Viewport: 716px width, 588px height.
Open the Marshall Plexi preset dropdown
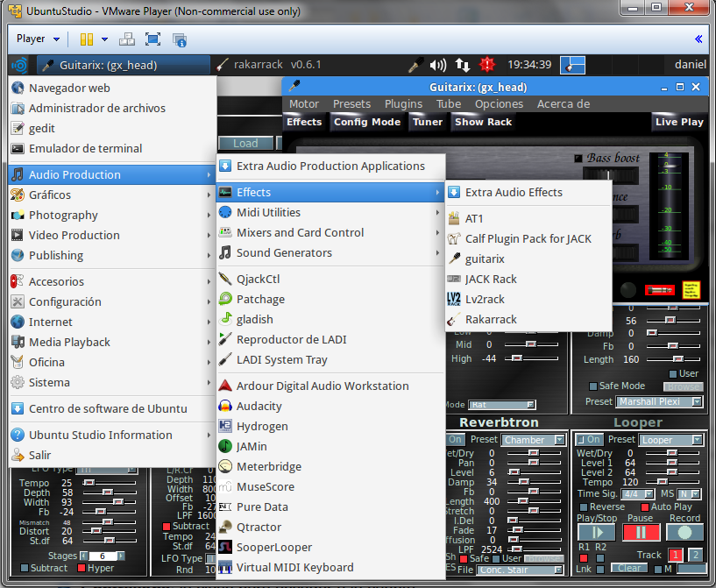point(659,402)
